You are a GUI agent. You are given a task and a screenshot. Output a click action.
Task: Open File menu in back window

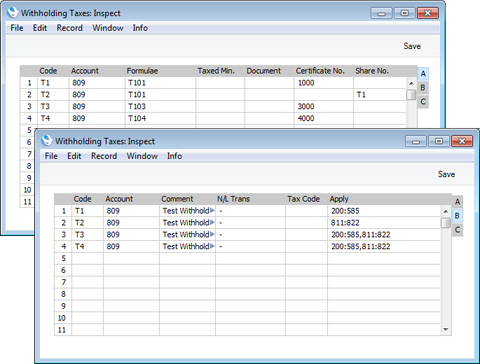point(17,28)
